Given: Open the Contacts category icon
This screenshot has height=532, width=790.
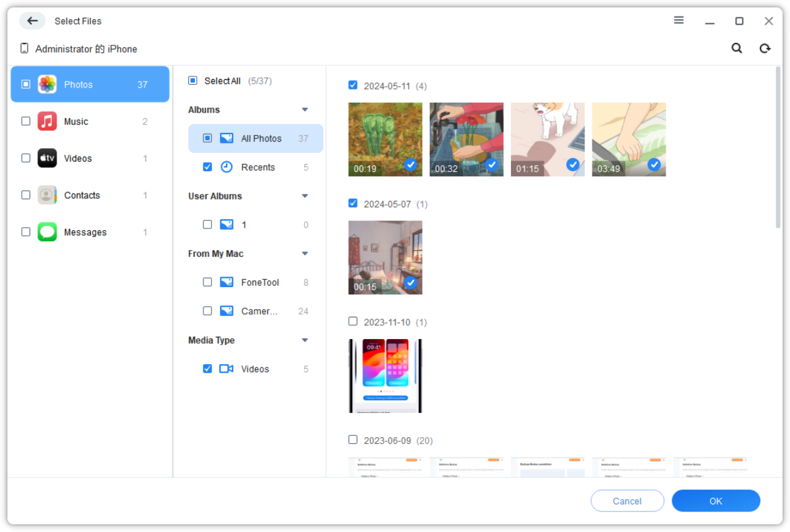Looking at the screenshot, I should click(x=47, y=195).
